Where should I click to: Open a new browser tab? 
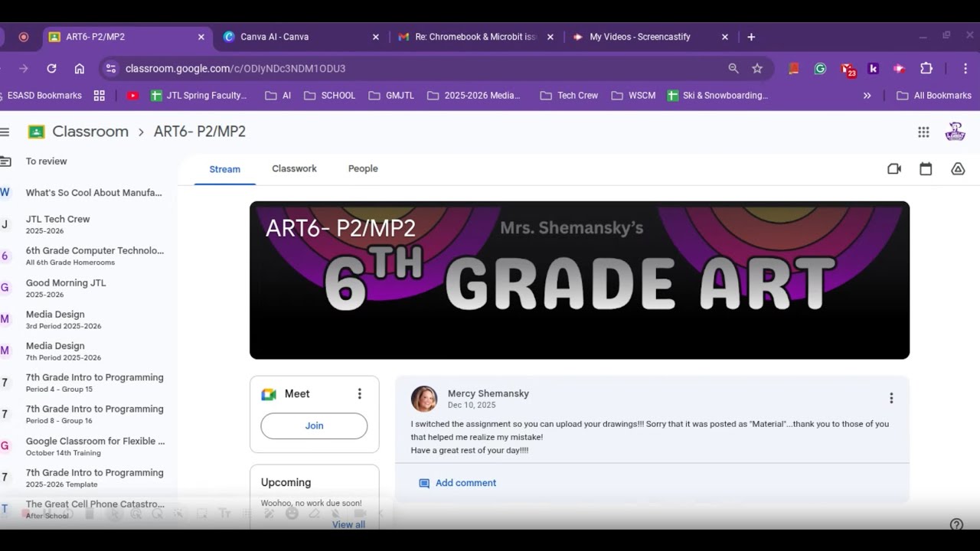coord(751,37)
